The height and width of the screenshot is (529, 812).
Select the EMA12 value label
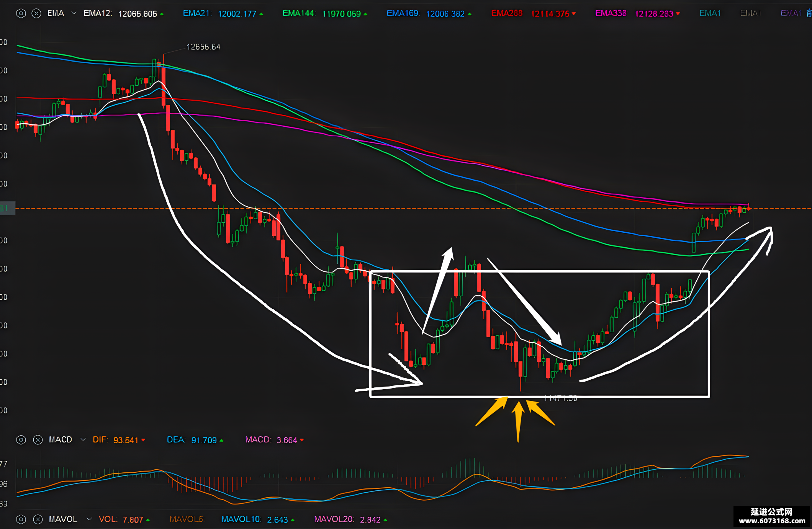point(138,14)
